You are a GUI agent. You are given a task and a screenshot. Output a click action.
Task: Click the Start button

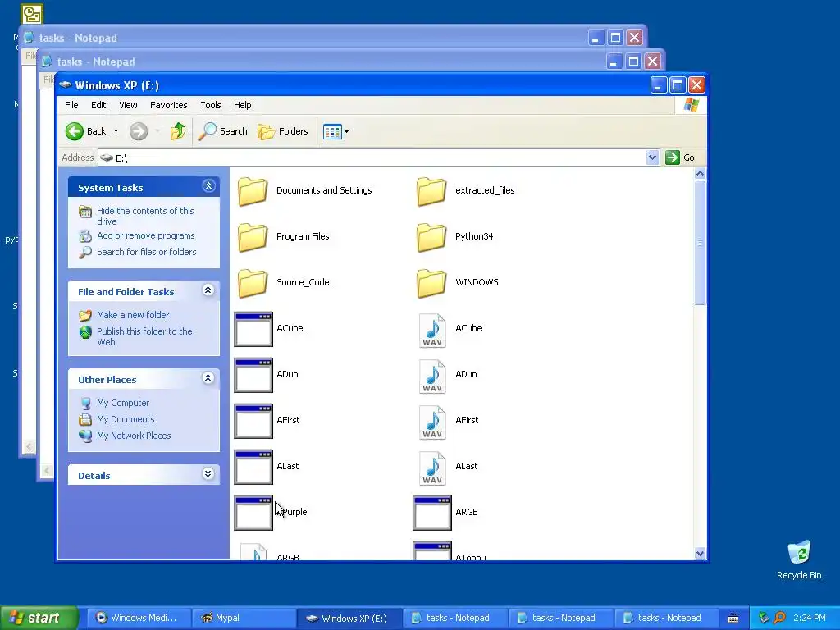coord(38,618)
